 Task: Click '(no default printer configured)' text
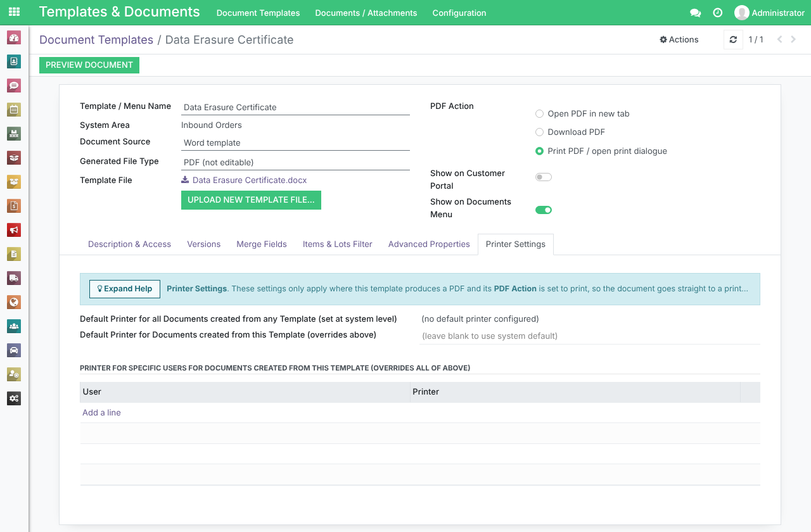(x=480, y=319)
